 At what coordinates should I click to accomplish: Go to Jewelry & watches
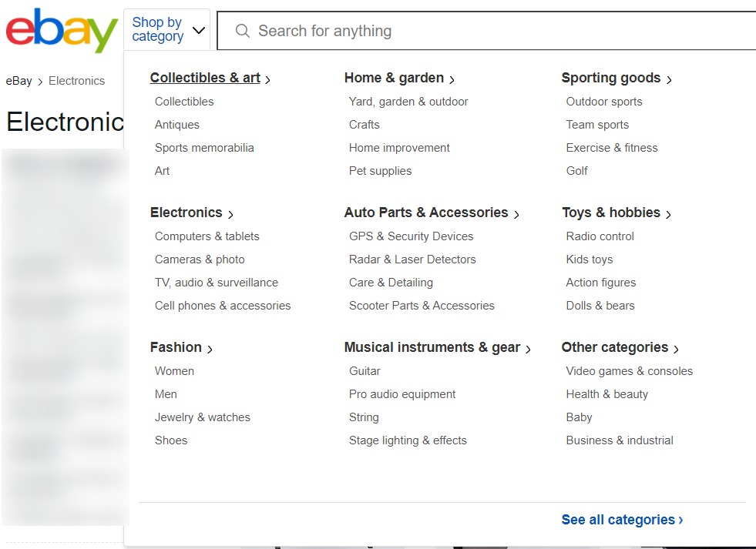point(203,417)
